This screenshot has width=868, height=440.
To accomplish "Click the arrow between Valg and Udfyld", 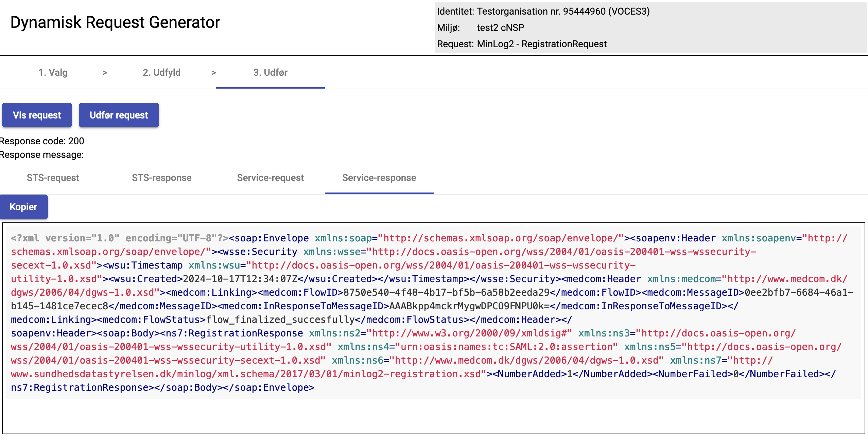I will pyautogui.click(x=105, y=73).
